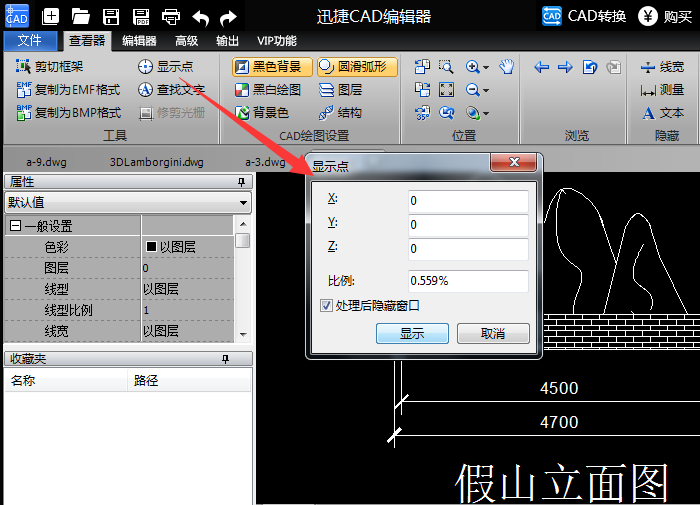Open the 文件 menu
This screenshot has height=505, width=700.
pos(30,41)
